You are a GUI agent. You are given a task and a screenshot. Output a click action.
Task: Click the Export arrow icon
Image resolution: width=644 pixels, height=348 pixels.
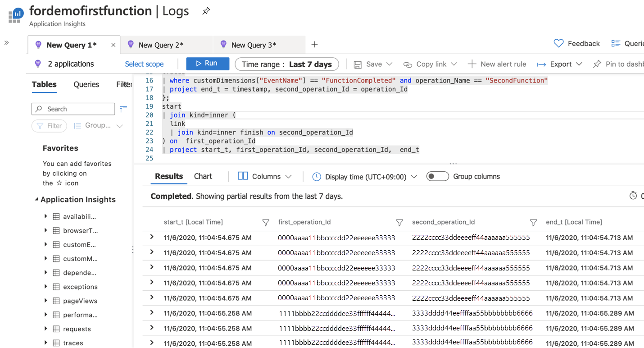tap(542, 64)
